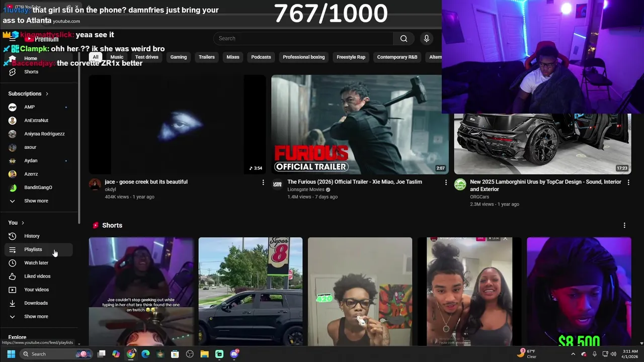The width and height of the screenshot is (644, 362).
Task: Select the Freestyle Rap filter chip
Action: pos(351,57)
